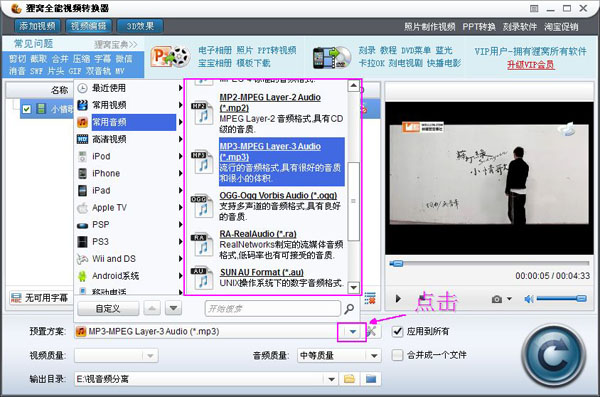Image resolution: width=600 pixels, height=397 pixels.
Task: Toggle the 应用到所有 checkbox
Action: click(x=398, y=331)
